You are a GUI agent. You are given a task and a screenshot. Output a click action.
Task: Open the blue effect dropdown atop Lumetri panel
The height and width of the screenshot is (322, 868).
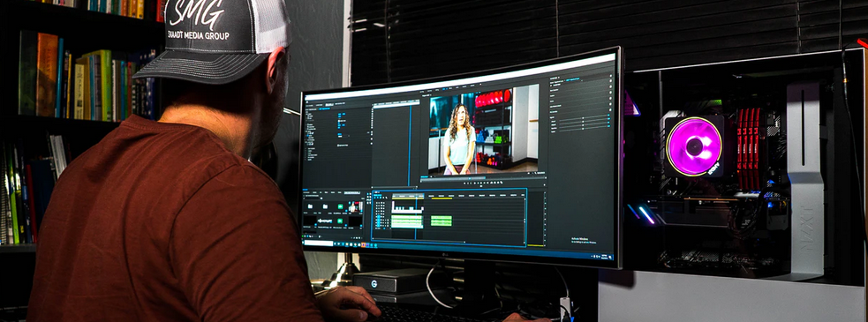(573, 79)
